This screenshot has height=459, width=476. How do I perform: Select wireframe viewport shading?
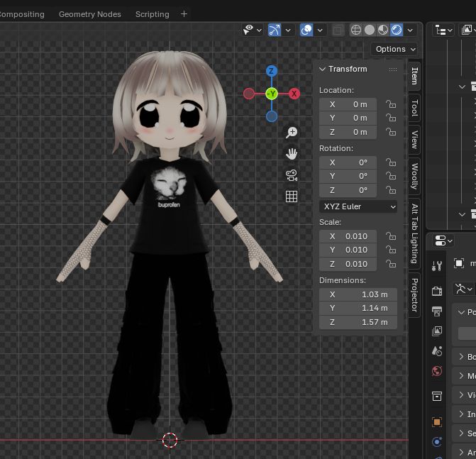[356, 30]
